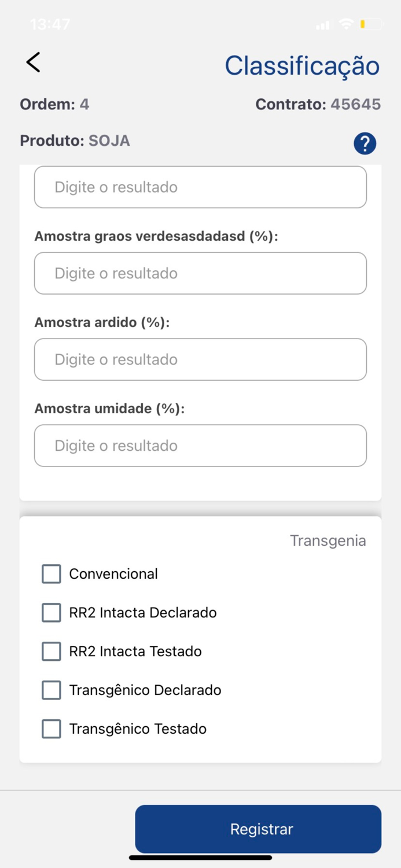Tap the Wi-Fi icon in status bar

pos(345,24)
